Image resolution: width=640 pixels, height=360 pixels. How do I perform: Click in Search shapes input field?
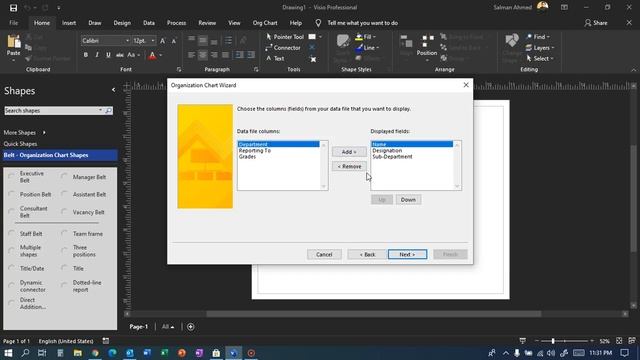(x=51, y=111)
